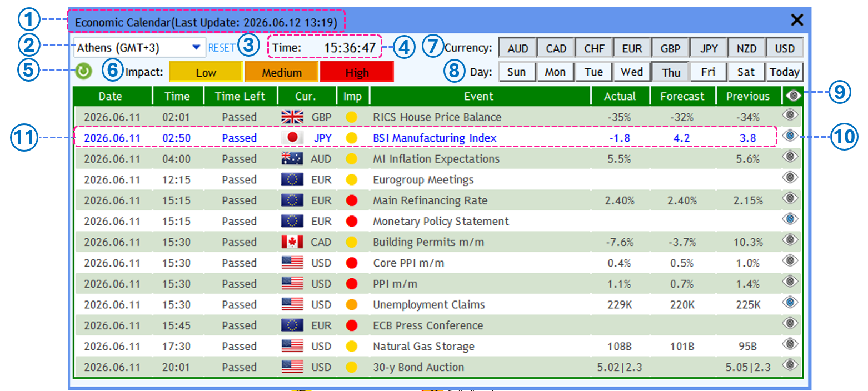Viewport: 868px width, 391px height.
Task: Click the RESET timezone link
Action: (x=221, y=48)
